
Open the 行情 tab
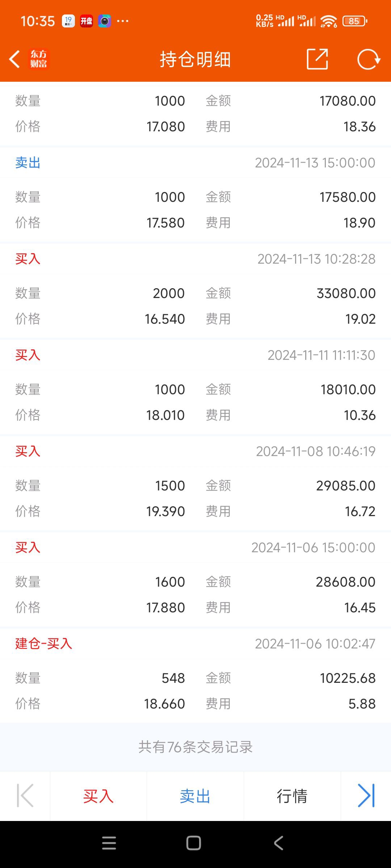[x=292, y=796]
